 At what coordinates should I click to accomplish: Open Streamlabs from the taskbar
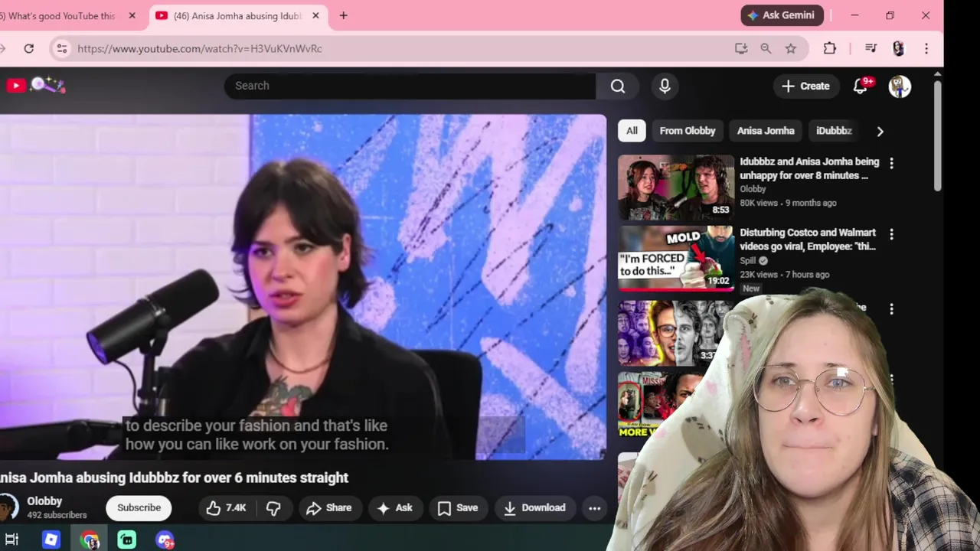127,540
